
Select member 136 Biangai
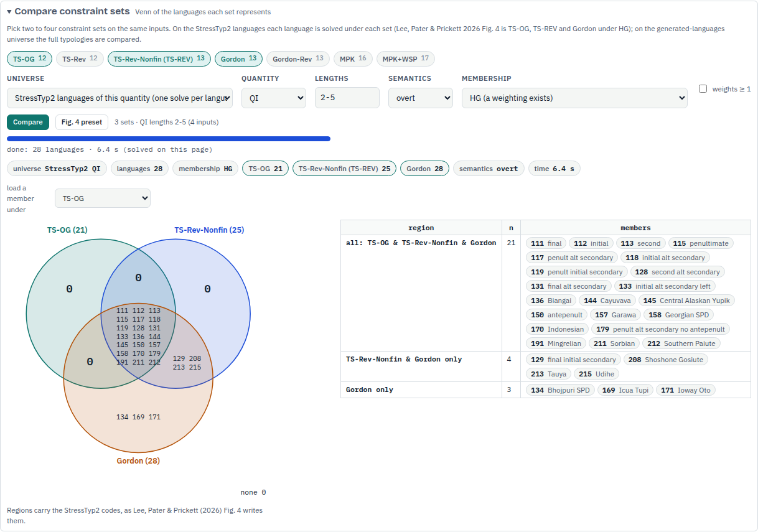point(551,301)
